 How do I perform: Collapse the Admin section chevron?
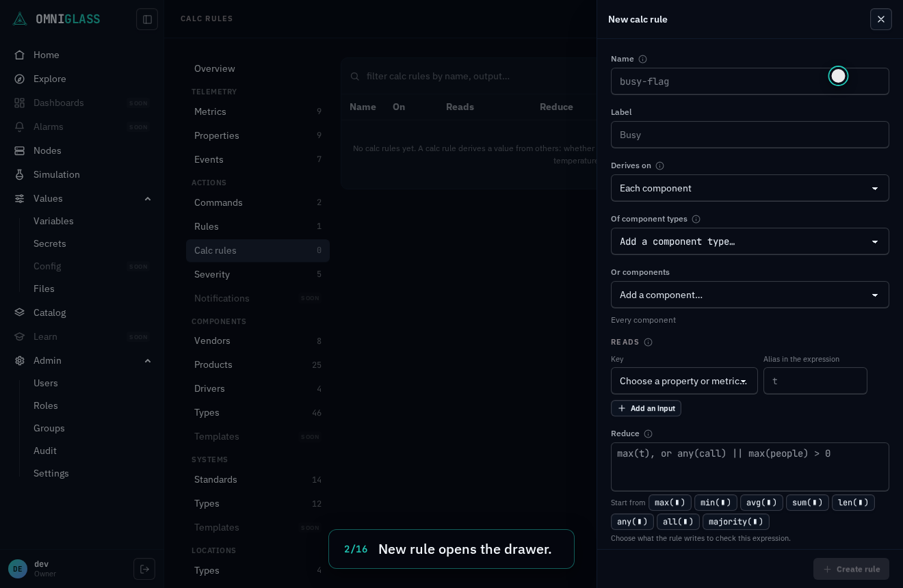coord(148,360)
